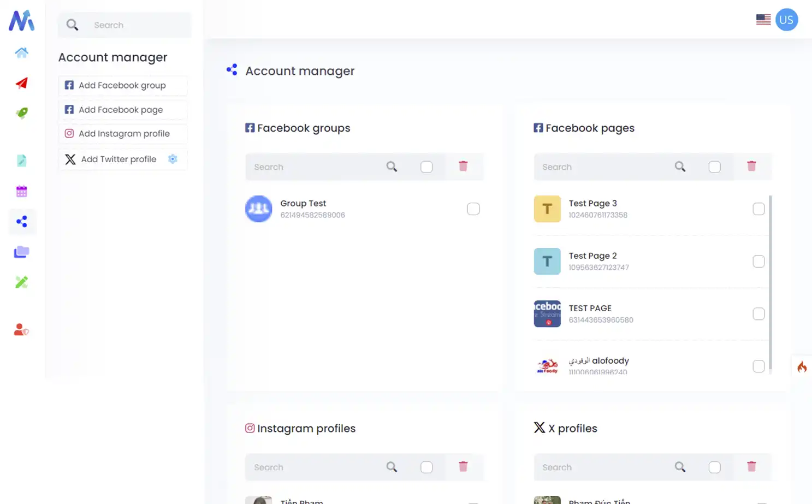Click the trash icon for Facebook groups
The width and height of the screenshot is (812, 504).
click(x=464, y=167)
